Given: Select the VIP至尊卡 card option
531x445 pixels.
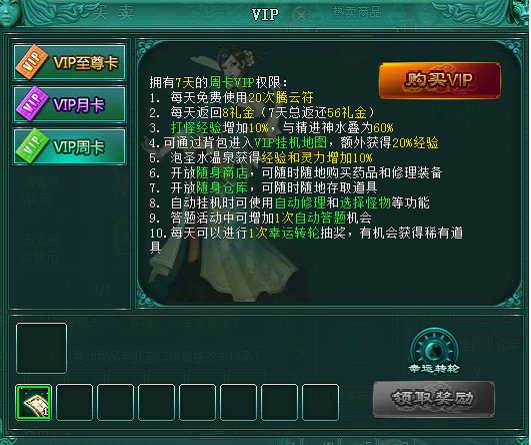Looking at the screenshot, I should [x=69, y=62].
